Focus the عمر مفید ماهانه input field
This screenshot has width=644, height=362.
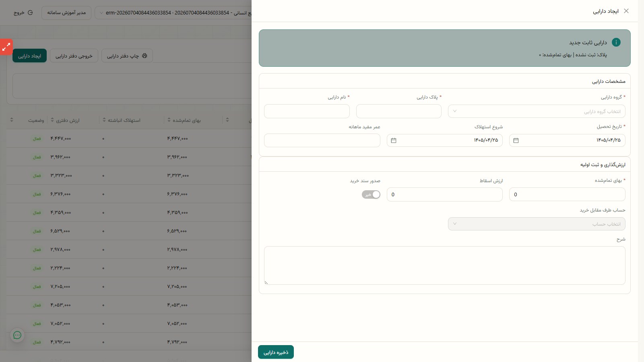tap(322, 140)
